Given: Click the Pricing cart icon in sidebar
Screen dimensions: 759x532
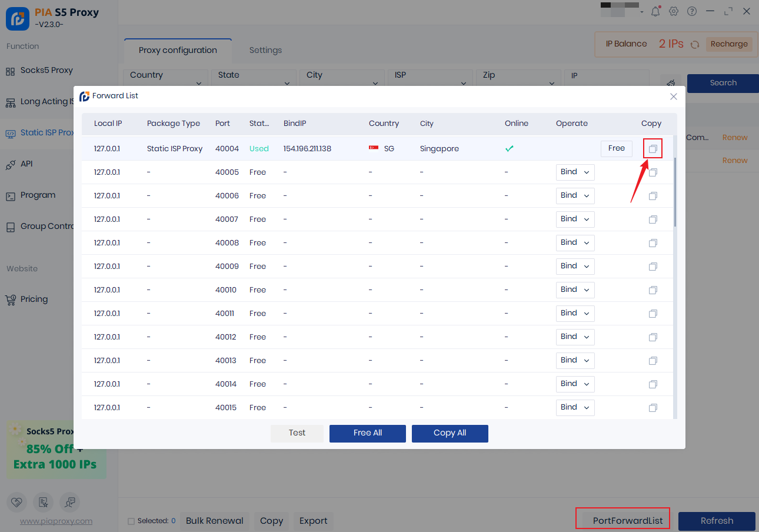Looking at the screenshot, I should (x=11, y=300).
